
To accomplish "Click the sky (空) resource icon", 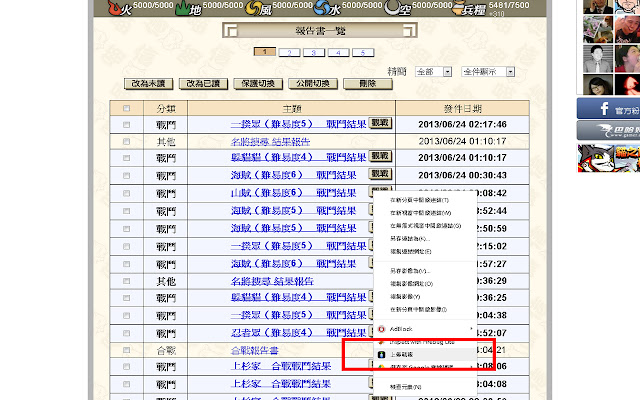I will 398,8.
